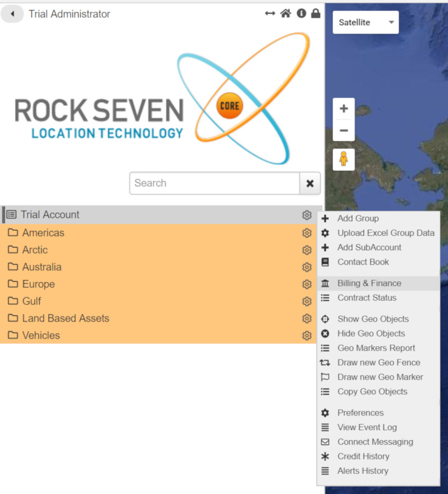Click the padlock icon in header

[x=316, y=13]
